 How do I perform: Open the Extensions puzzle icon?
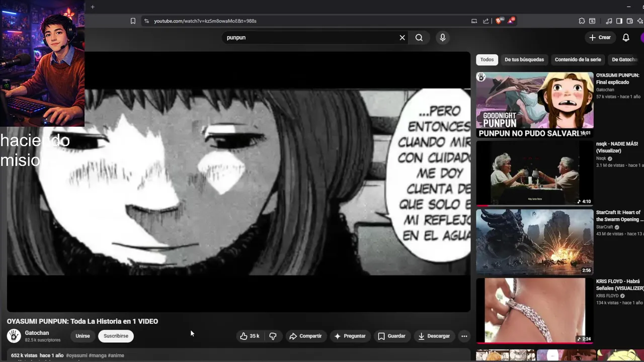(x=582, y=21)
